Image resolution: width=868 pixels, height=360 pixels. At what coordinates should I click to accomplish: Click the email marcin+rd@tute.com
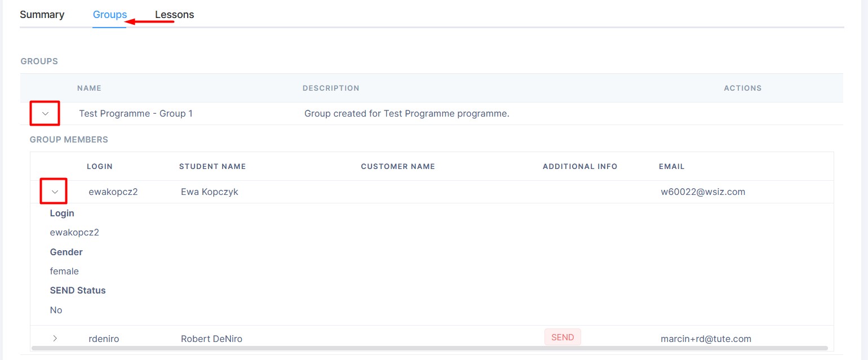706,339
